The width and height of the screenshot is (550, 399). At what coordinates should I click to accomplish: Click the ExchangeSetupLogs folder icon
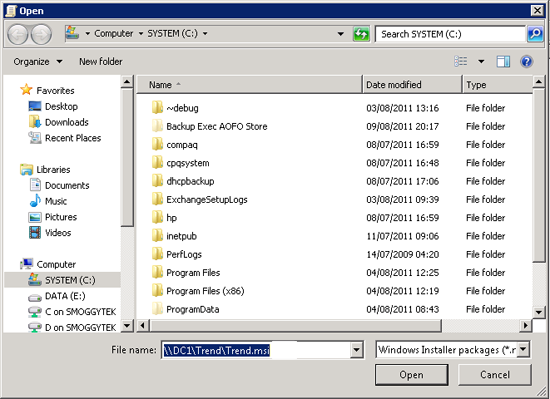coord(157,199)
